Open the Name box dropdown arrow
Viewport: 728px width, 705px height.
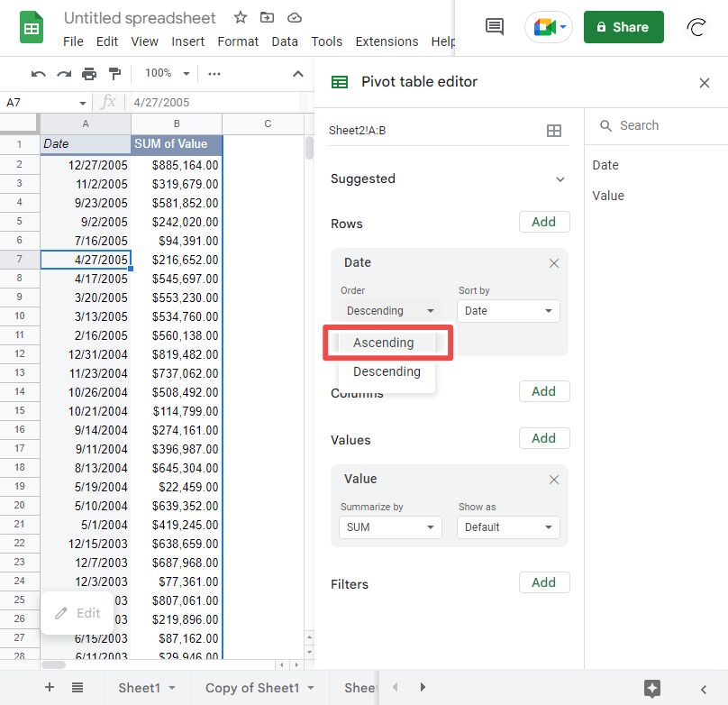tap(83, 103)
